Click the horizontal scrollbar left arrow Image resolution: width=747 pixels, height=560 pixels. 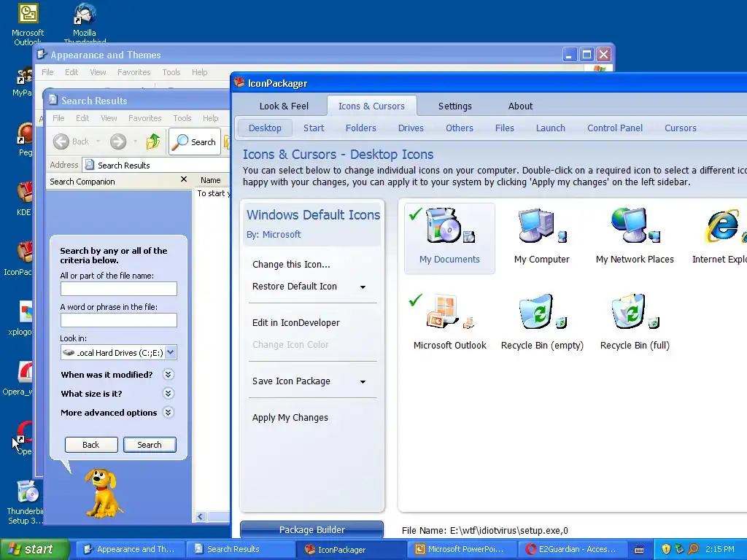point(201,517)
